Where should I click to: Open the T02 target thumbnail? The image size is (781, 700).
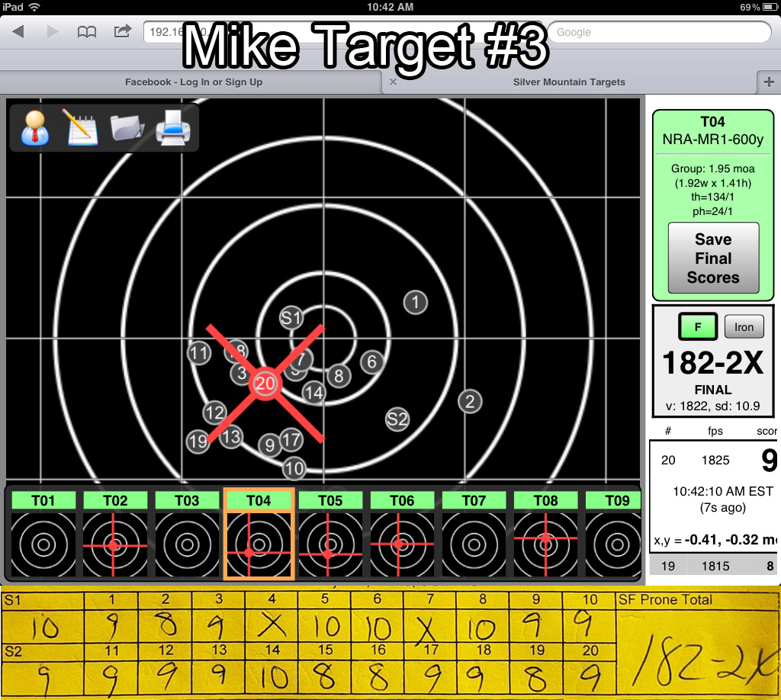pos(115,544)
